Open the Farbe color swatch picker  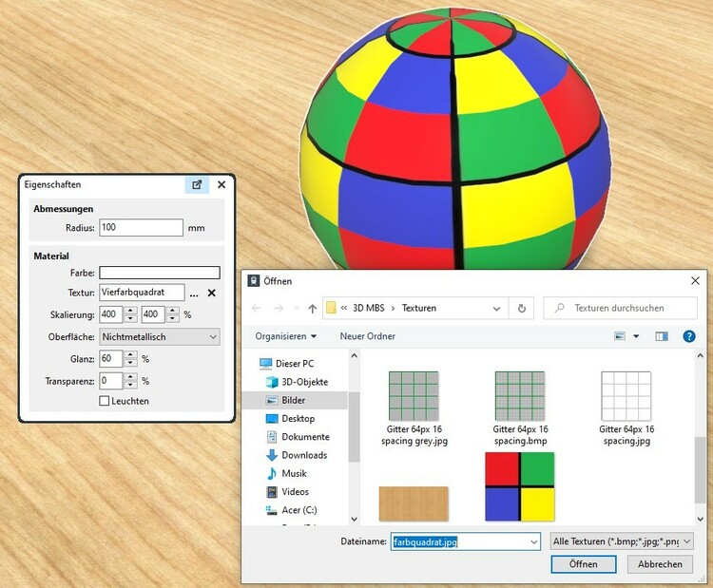[x=160, y=273]
